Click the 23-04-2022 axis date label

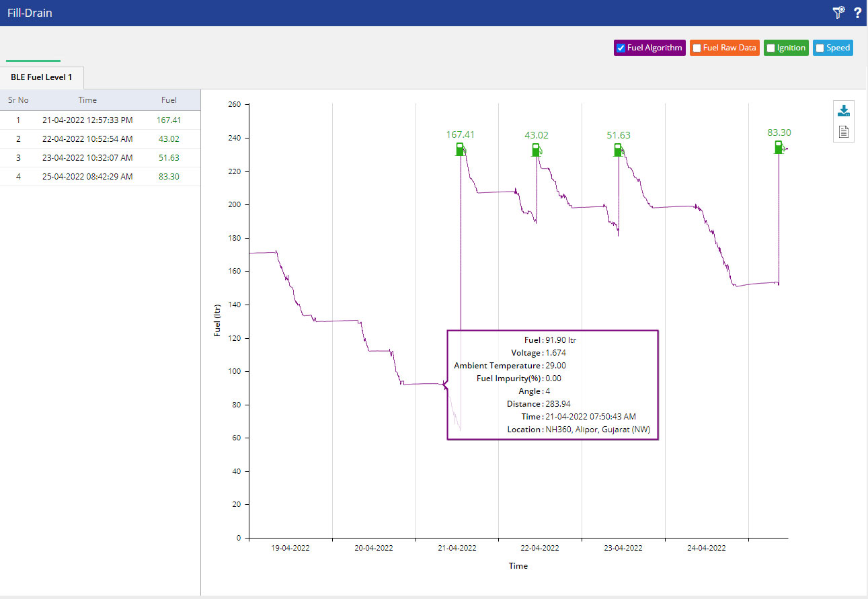click(623, 548)
